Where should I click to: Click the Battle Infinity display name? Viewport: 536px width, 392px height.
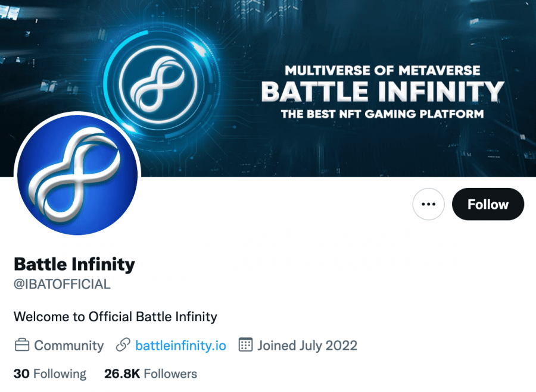74,264
